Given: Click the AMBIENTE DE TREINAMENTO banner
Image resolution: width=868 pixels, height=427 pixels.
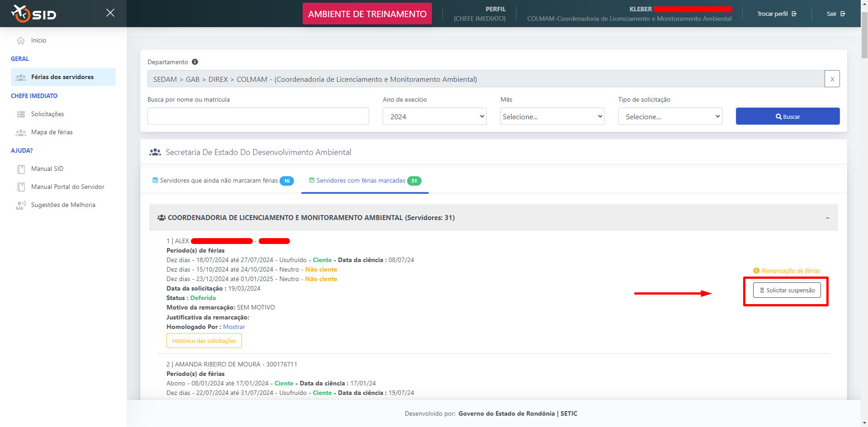Looking at the screenshot, I should tap(367, 14).
